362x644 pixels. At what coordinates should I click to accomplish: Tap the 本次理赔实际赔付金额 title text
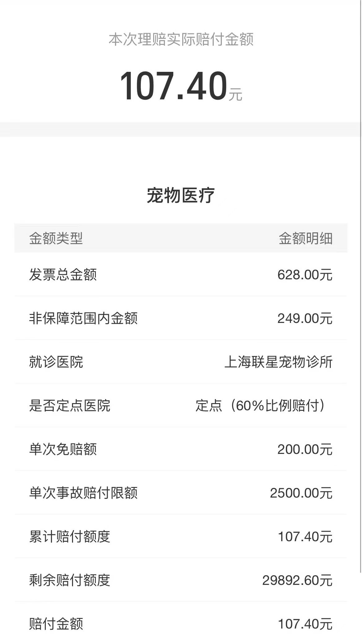click(x=181, y=40)
